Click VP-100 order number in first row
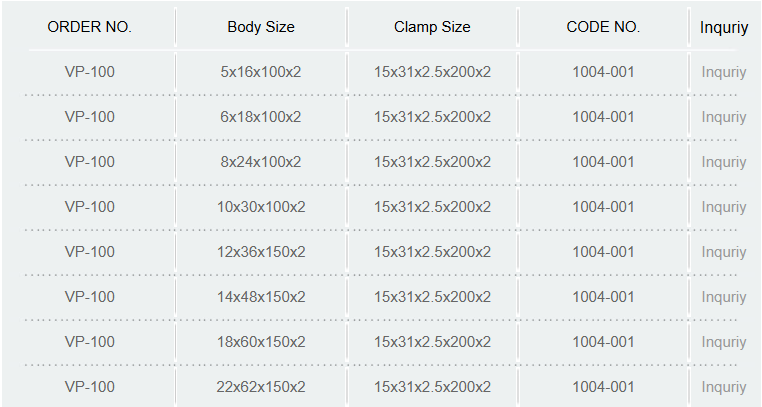The image size is (762, 407). click(x=89, y=72)
